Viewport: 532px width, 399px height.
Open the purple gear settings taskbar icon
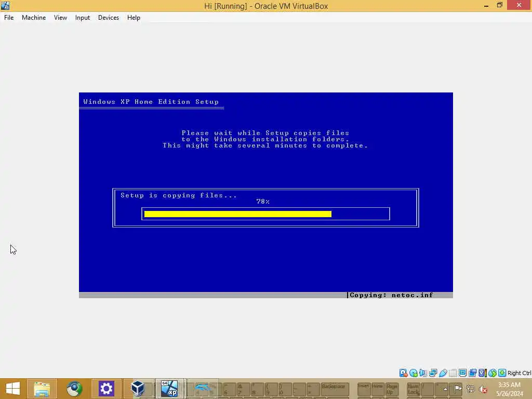(106, 389)
